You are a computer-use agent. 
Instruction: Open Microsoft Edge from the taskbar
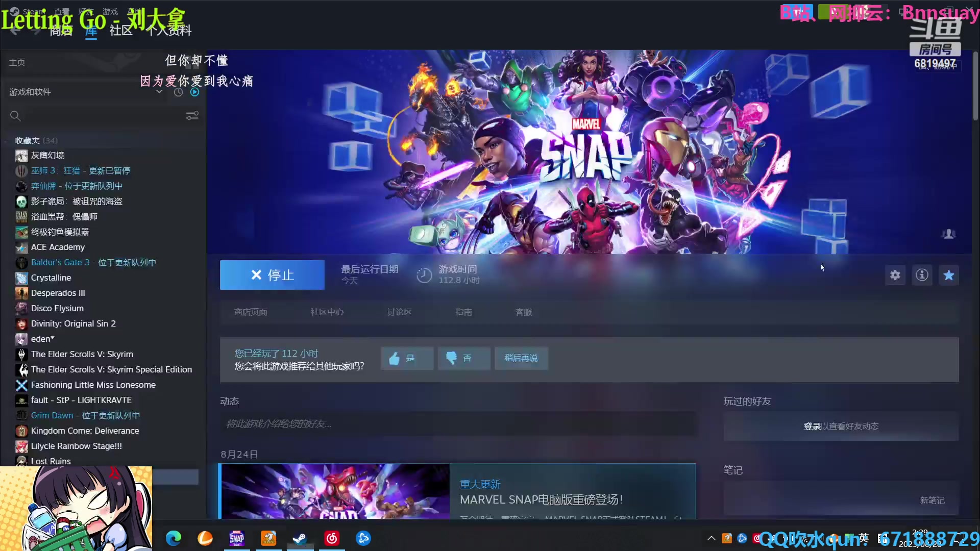174,538
